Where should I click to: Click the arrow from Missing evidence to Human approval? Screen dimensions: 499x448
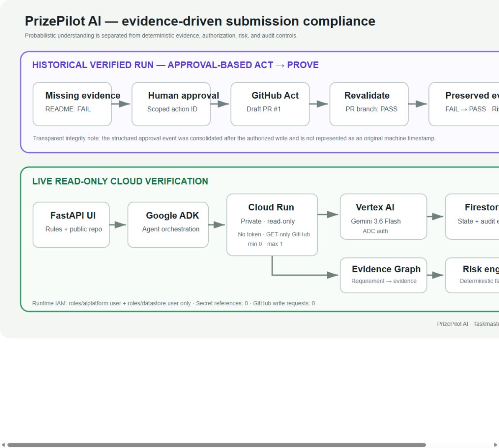(120, 104)
